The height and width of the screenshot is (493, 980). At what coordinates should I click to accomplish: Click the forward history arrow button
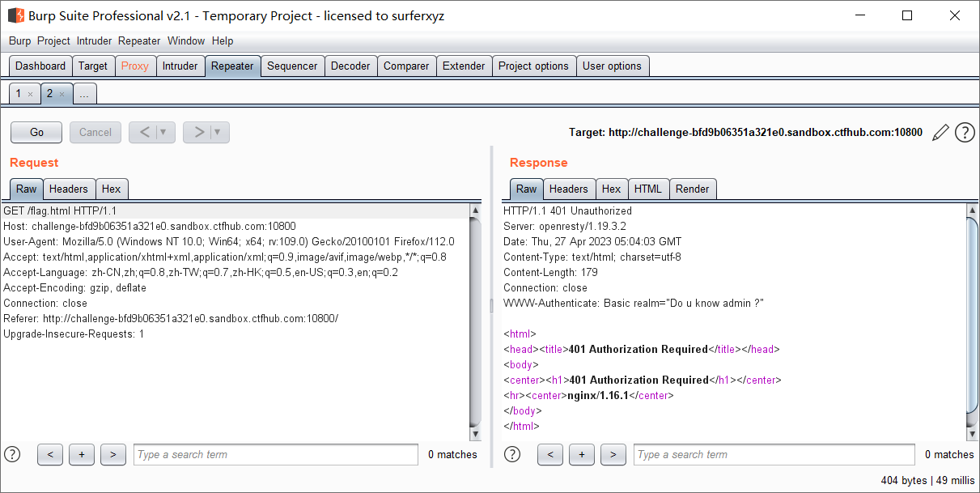[198, 132]
